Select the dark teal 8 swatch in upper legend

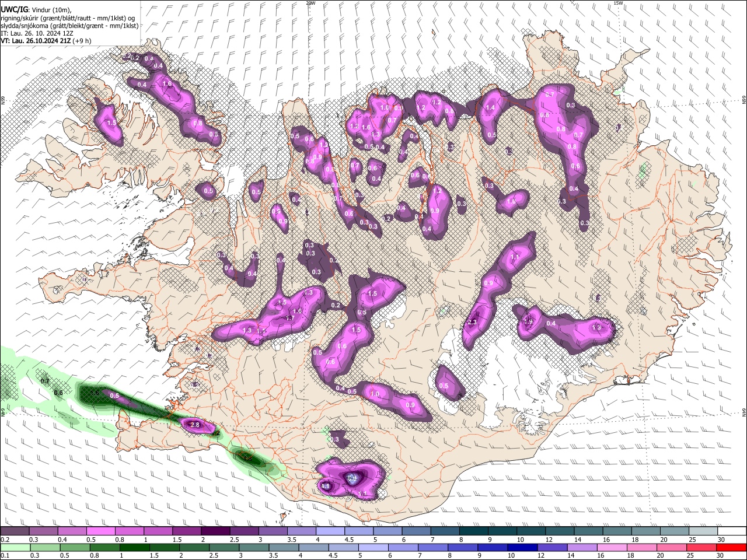click(474, 531)
